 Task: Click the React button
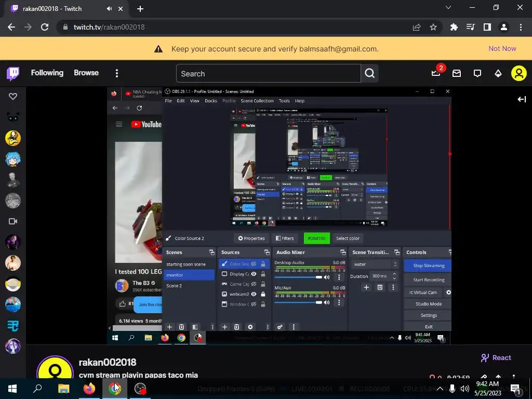[x=496, y=357]
